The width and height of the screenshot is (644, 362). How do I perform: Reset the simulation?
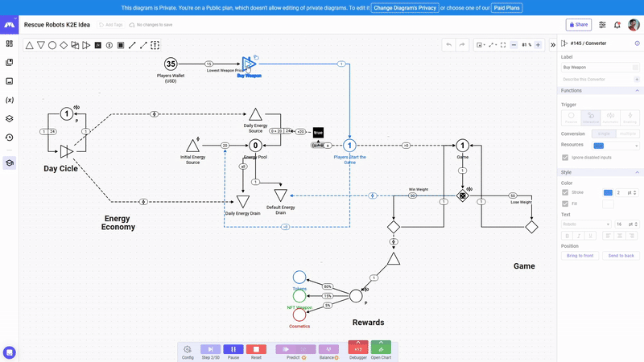(256, 349)
